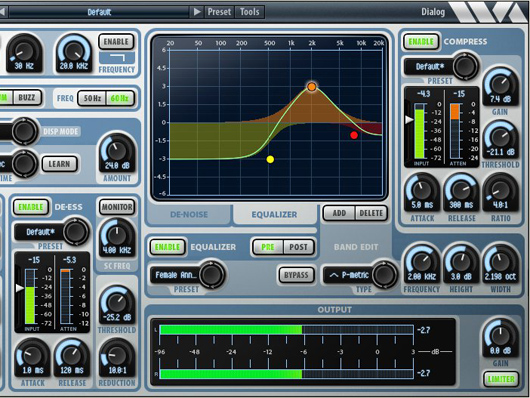Viewport: 530px width, 398px height.
Task: Turn the selector knob left of LEARN
Action: 24,164
